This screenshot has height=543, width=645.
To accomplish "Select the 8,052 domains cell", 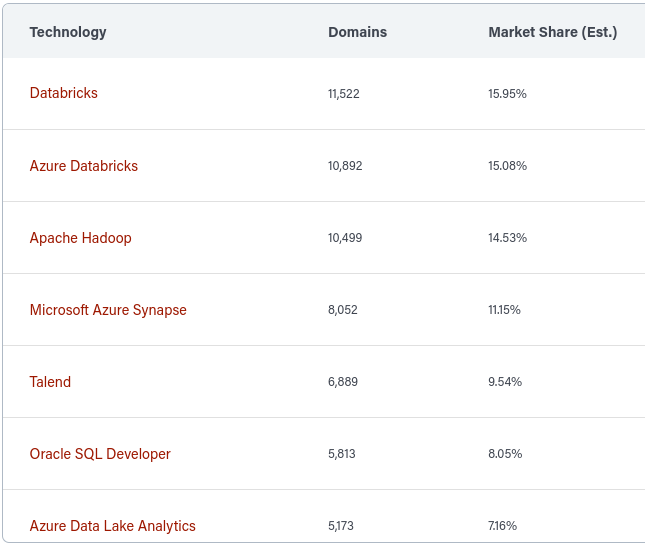I will coord(343,310).
